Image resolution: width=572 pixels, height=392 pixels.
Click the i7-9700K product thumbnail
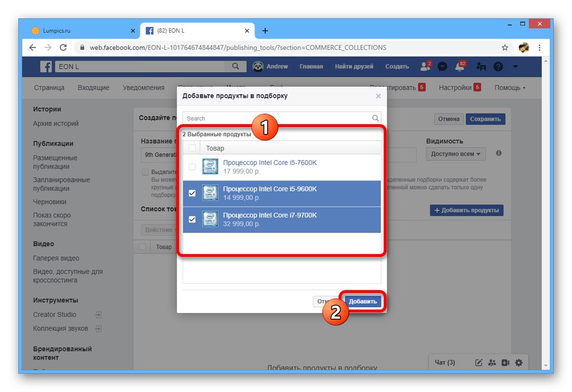(210, 219)
